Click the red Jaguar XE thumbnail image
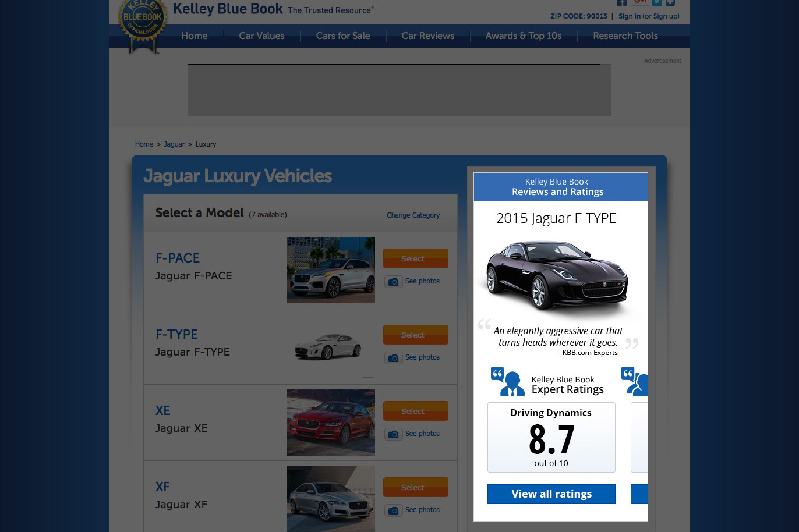This screenshot has height=532, width=799. (331, 423)
